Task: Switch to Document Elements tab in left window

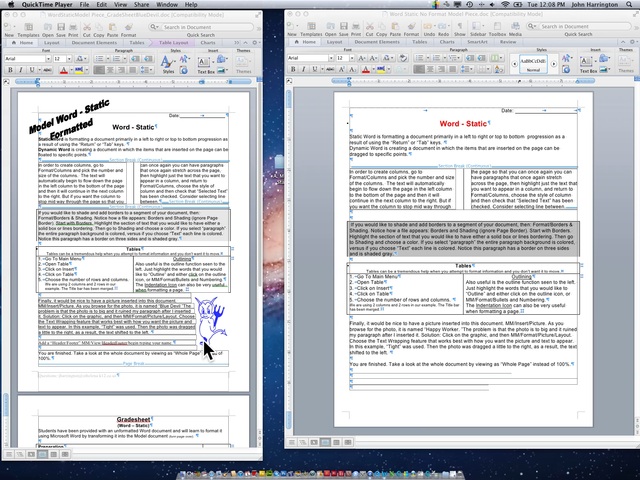Action: (x=94, y=42)
